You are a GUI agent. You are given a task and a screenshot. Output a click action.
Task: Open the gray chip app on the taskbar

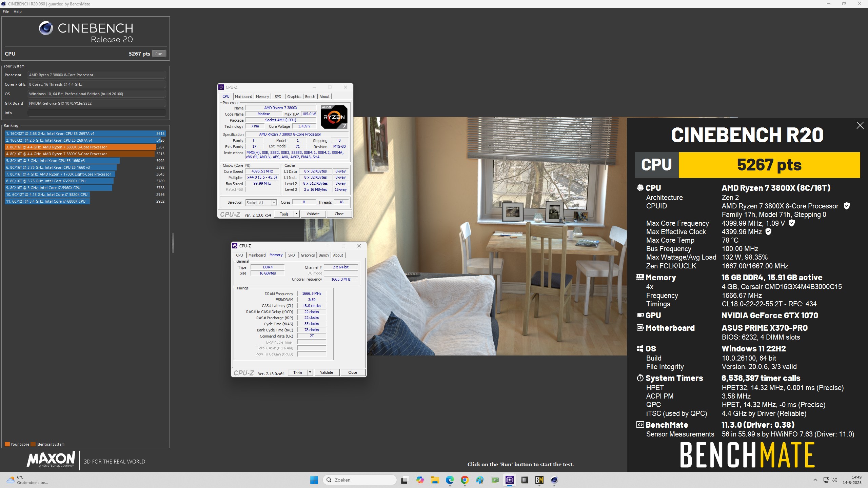(525, 480)
